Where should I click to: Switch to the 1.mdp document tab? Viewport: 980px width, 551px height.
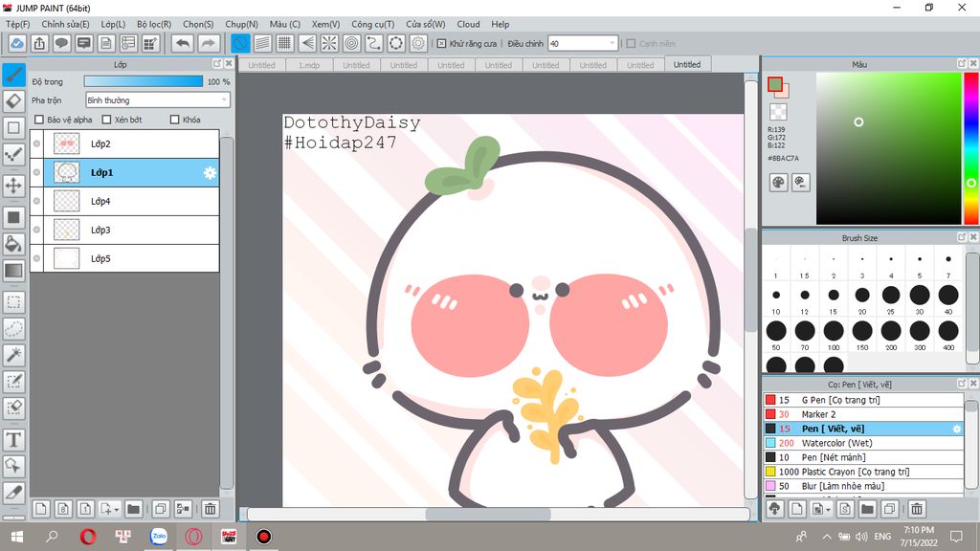coord(309,65)
